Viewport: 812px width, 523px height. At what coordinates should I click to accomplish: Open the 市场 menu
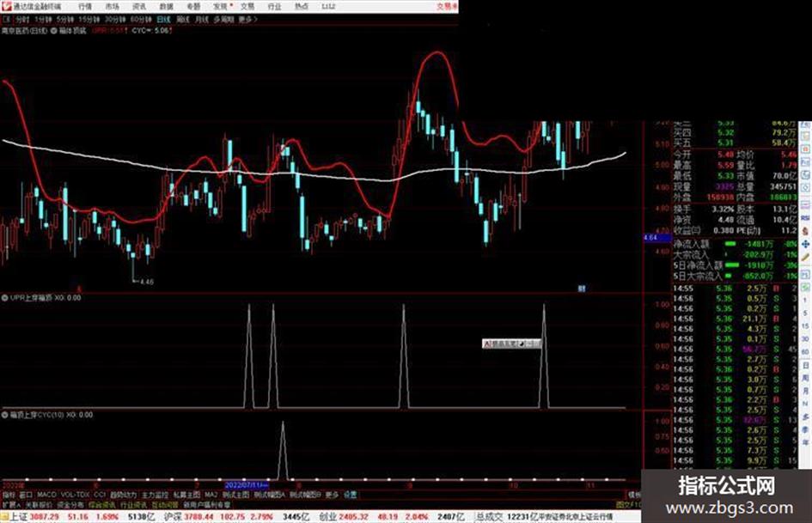tap(113, 6)
